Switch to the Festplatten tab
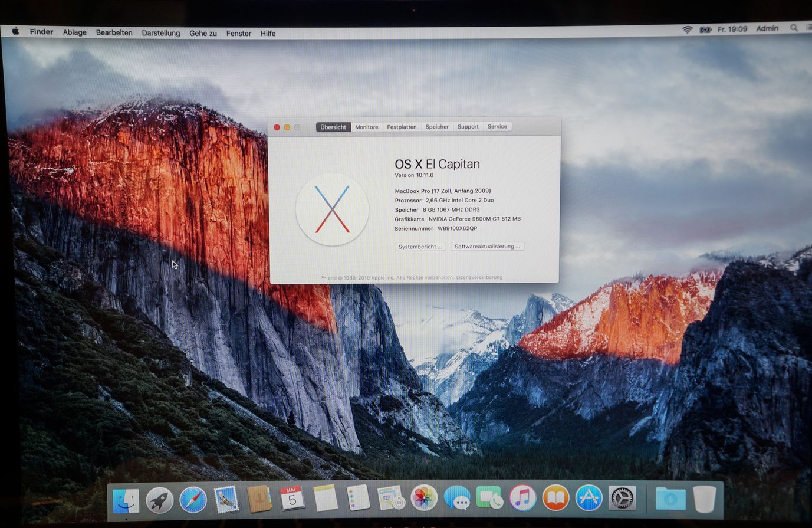This screenshot has height=528, width=812. tap(402, 127)
